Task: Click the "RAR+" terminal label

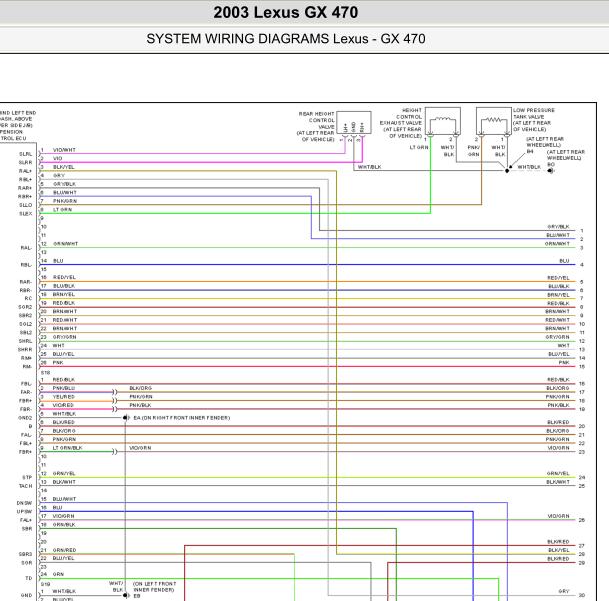Action: point(25,188)
